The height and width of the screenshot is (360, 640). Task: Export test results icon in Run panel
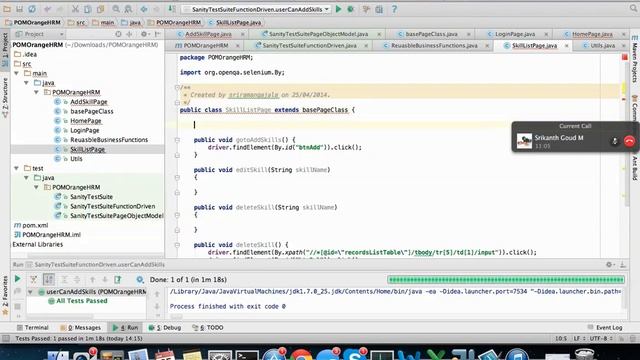tap(118, 280)
